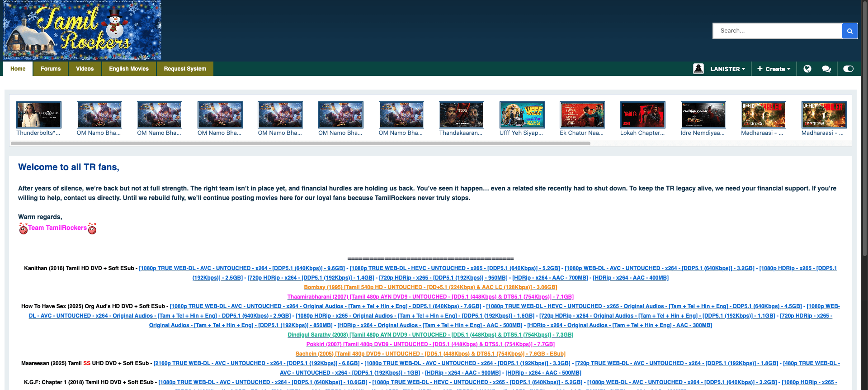Open Kanithan HDRip x264 AAC 400MB link
Screen dimensions: 868x390
(x=631, y=278)
